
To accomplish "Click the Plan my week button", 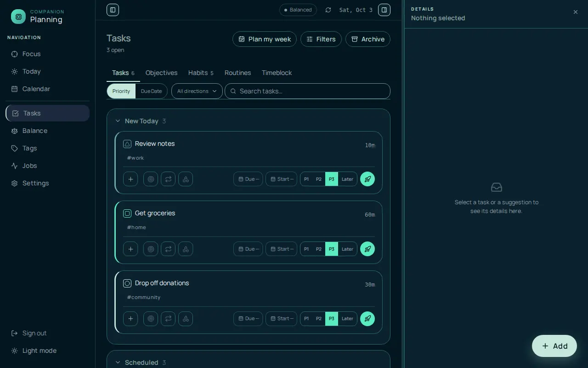I will pos(265,39).
